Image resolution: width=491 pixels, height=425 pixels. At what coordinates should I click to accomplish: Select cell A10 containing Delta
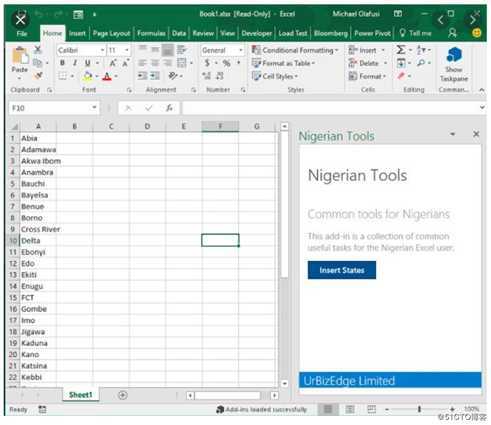[38, 241]
